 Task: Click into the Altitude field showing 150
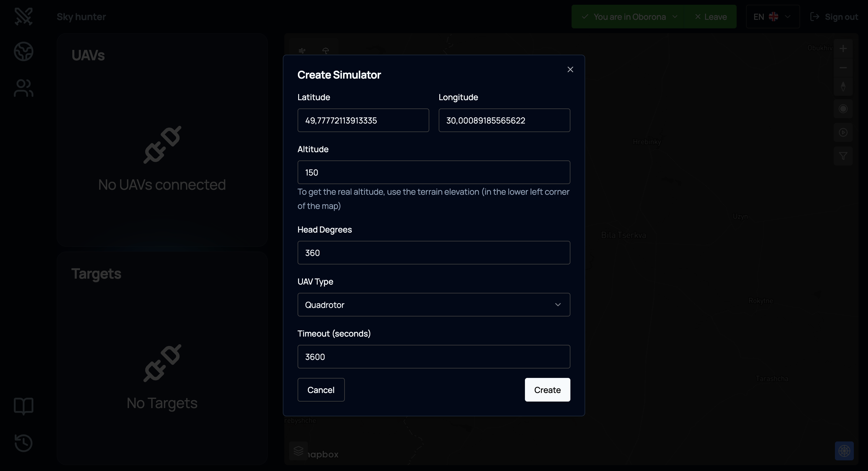[x=434, y=173]
